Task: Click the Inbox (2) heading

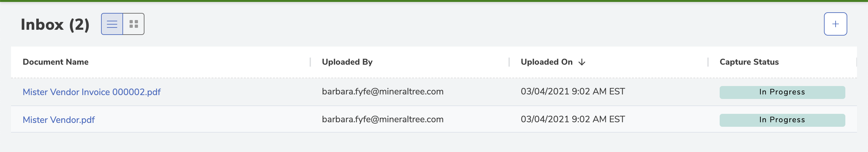Action: (55, 25)
